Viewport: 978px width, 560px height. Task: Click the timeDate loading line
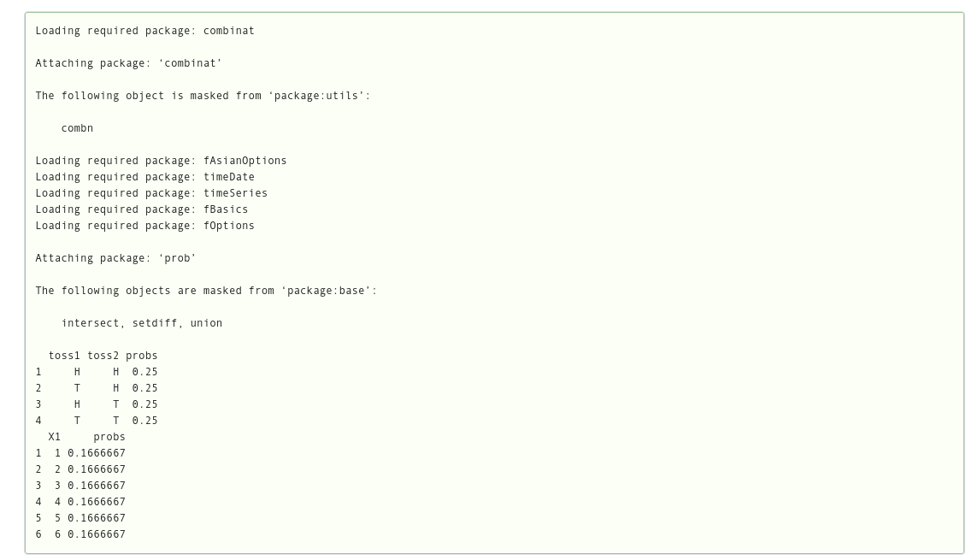[x=144, y=177]
